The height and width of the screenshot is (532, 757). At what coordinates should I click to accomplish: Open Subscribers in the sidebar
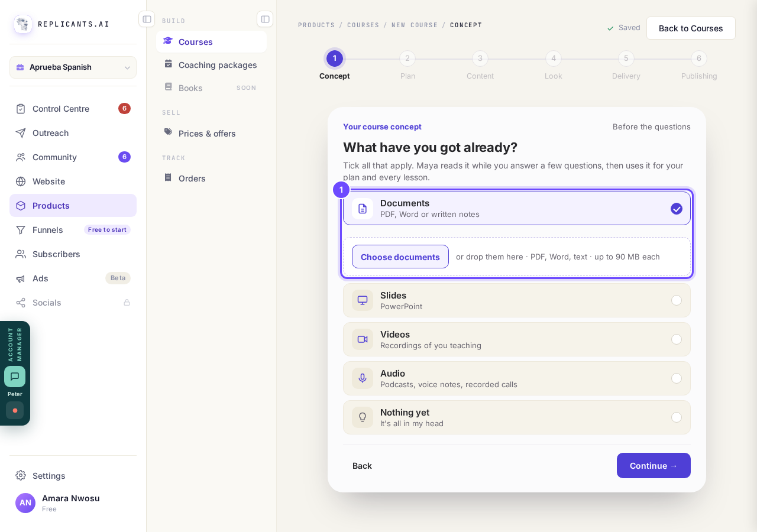tap(73, 254)
